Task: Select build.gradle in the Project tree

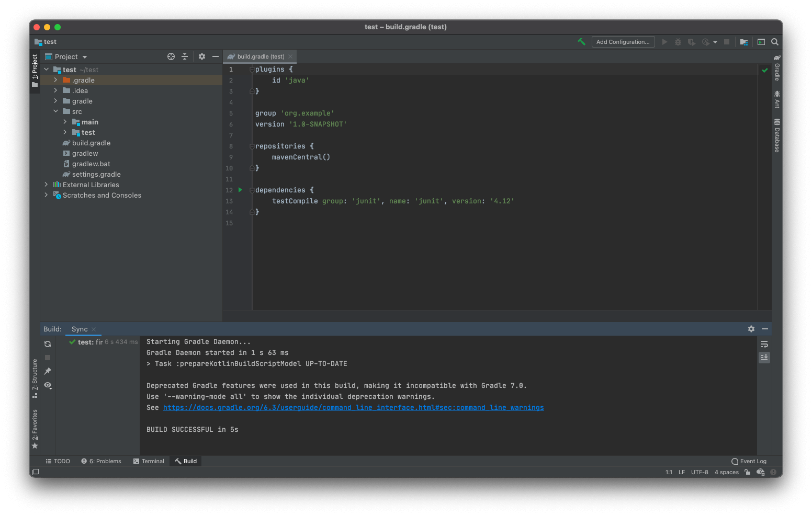Action: click(x=91, y=143)
